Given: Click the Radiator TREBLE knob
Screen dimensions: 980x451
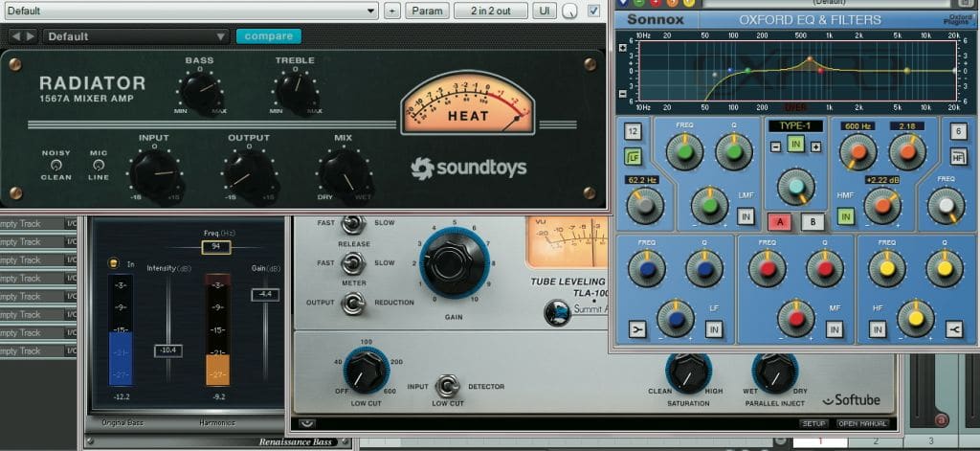Looking at the screenshot, I should point(297,91).
